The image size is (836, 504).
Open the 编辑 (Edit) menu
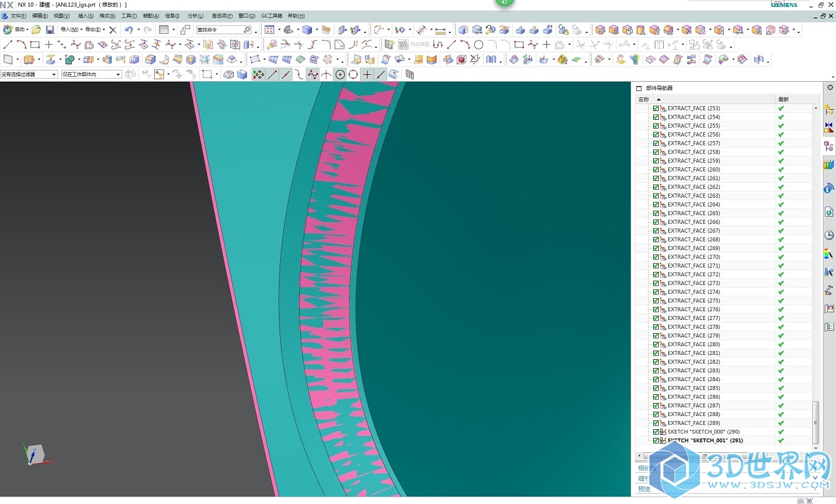(40, 16)
